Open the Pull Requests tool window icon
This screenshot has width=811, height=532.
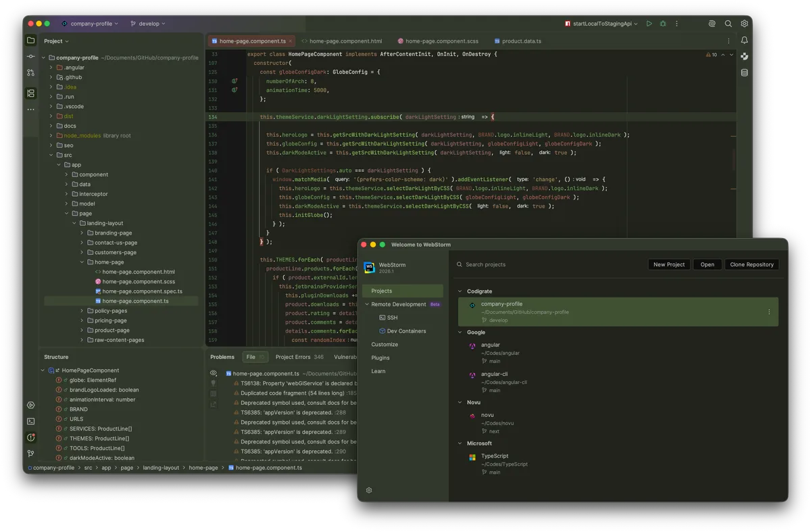30,72
